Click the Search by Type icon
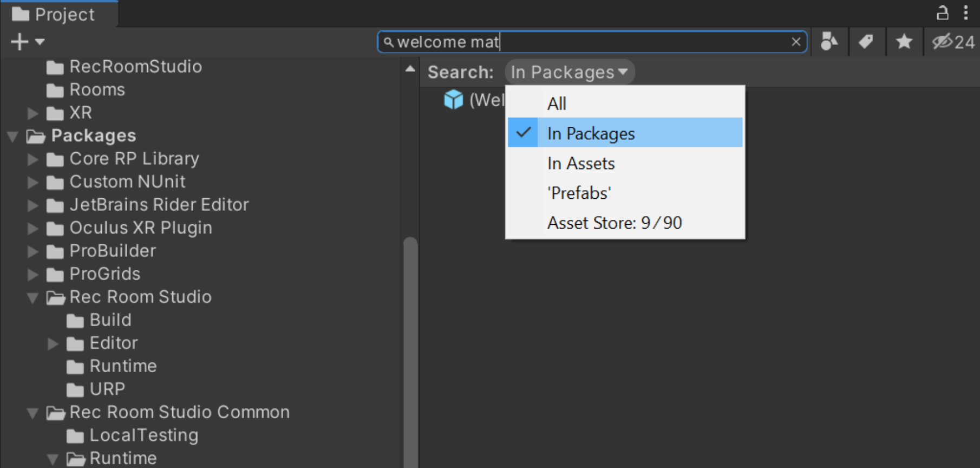Viewport: 980px width, 468px height. (x=829, y=42)
